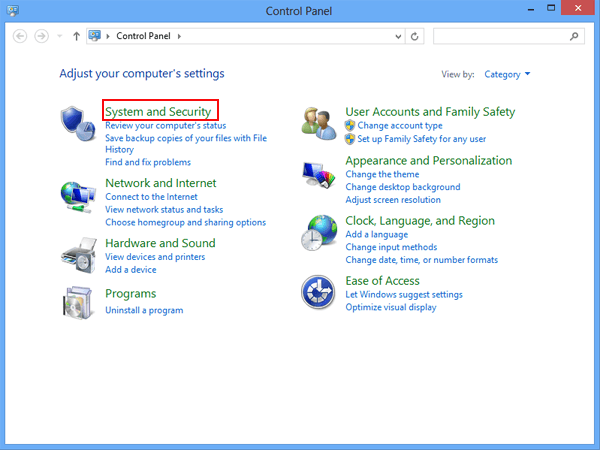This screenshot has width=600, height=450.
Task: Open View network status and tasks
Action: coord(164,210)
